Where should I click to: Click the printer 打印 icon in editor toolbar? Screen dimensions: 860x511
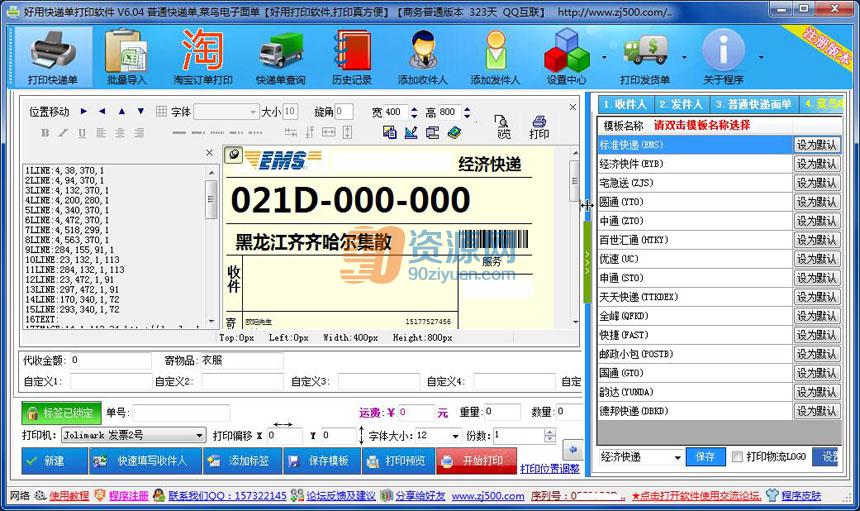coord(539,127)
